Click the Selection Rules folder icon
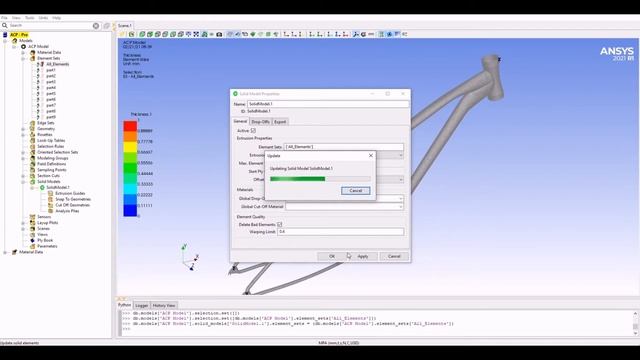The width and height of the screenshot is (640, 360). pos(33,146)
